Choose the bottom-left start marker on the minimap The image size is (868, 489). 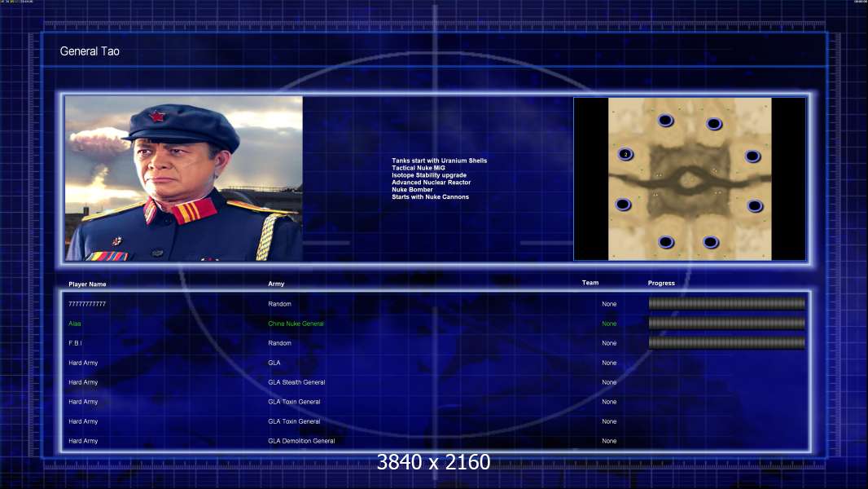tap(666, 242)
